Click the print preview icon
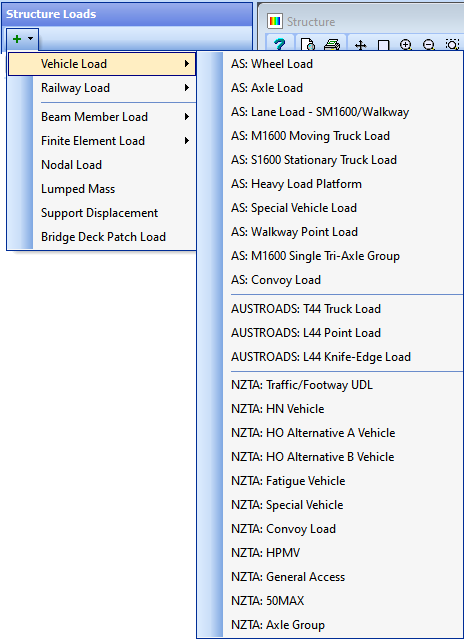 click(308, 44)
